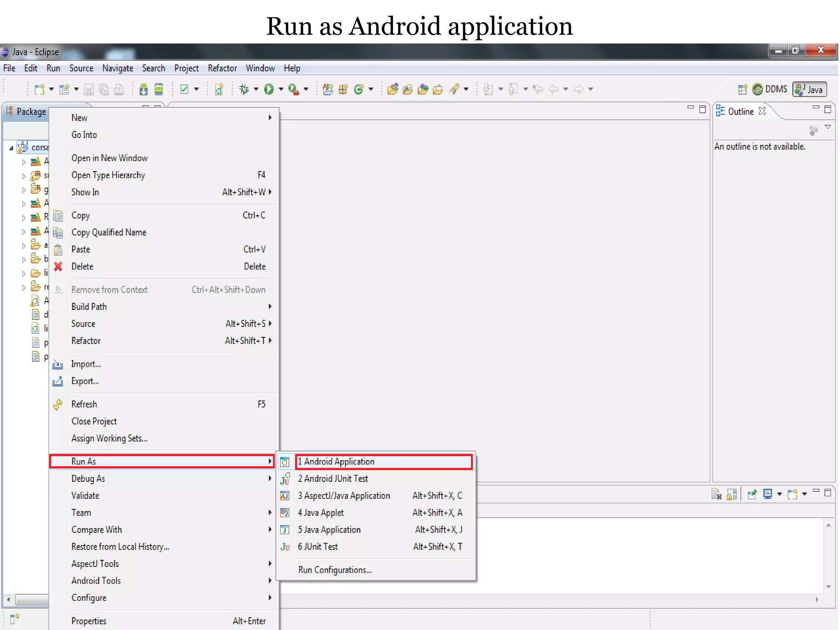Image resolution: width=840 pixels, height=630 pixels.
Task: Maximize the editor area panel
Action: coord(702,109)
